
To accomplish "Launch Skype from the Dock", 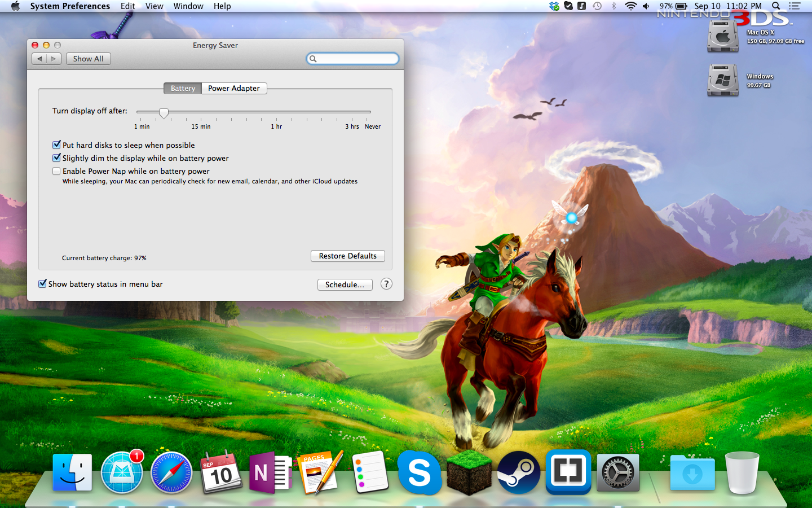I will (420, 472).
